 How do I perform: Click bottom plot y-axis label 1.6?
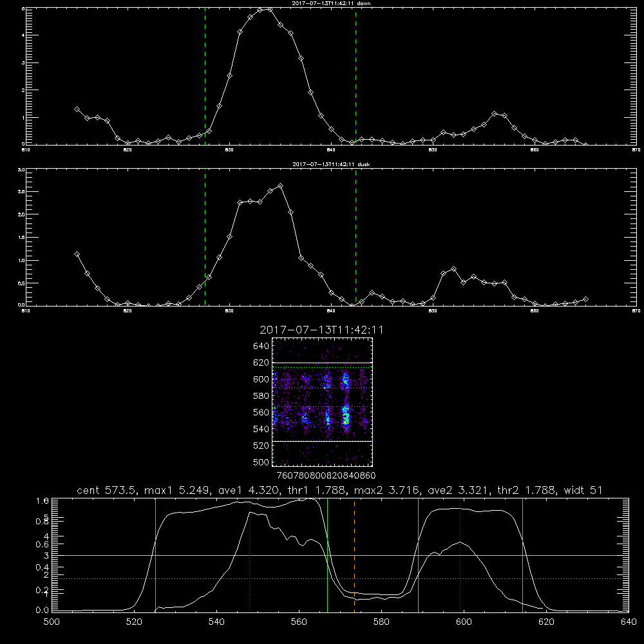(43, 500)
